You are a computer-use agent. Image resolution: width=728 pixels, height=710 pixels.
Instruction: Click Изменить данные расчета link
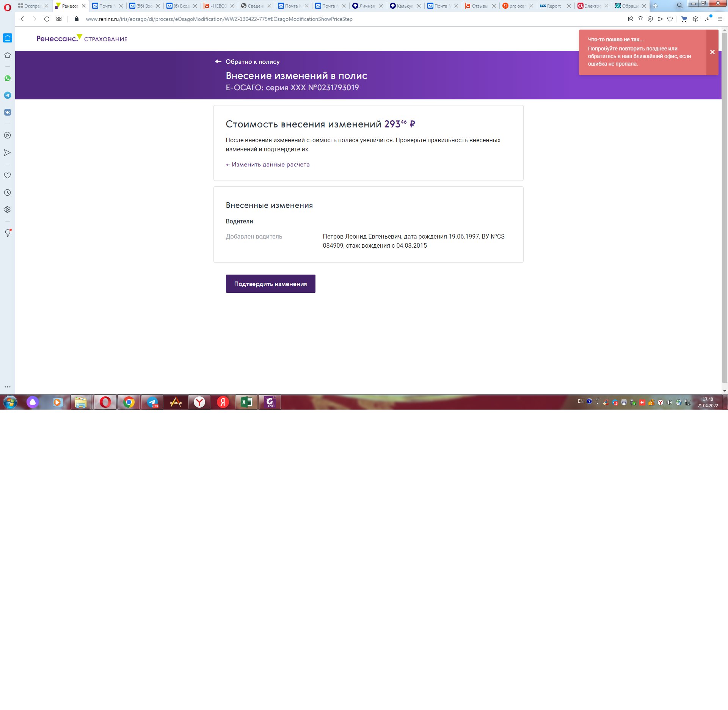tap(268, 165)
